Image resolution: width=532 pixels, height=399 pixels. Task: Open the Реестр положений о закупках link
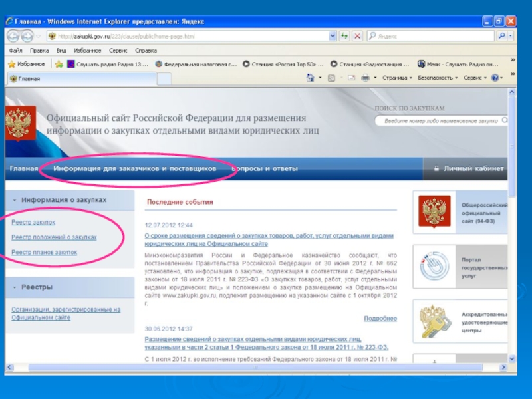click(x=54, y=237)
